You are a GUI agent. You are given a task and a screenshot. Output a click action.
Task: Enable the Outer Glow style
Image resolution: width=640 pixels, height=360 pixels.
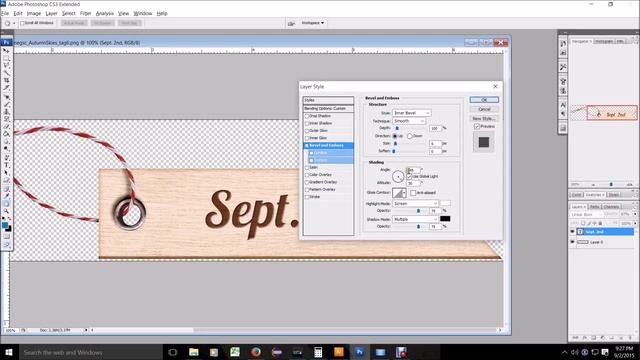307,131
